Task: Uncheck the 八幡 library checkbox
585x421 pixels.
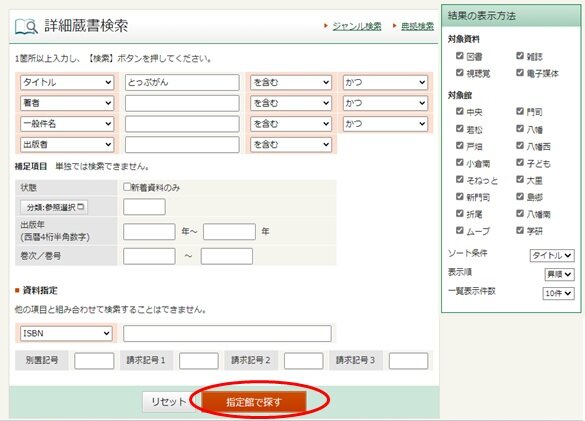Action: click(520, 128)
